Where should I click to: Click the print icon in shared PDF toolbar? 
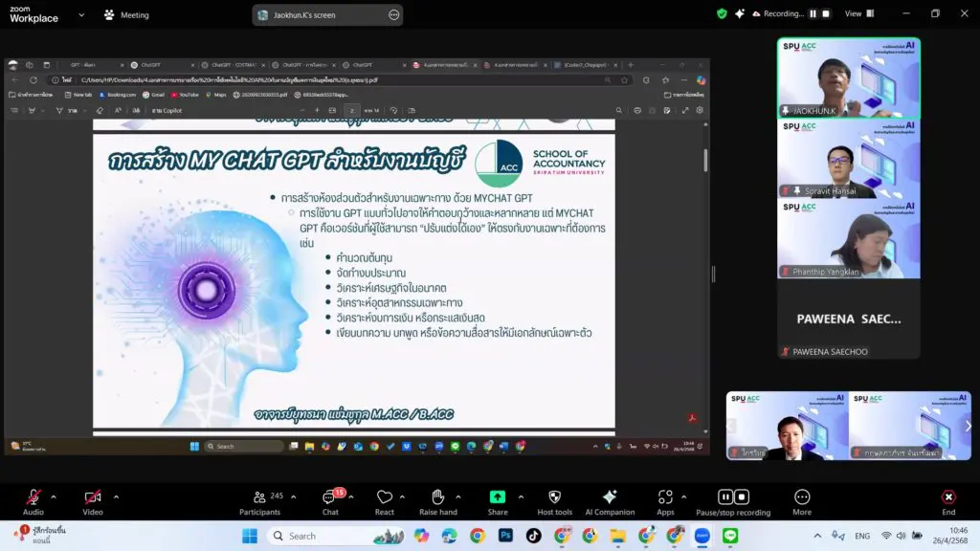pyautogui.click(x=636, y=111)
